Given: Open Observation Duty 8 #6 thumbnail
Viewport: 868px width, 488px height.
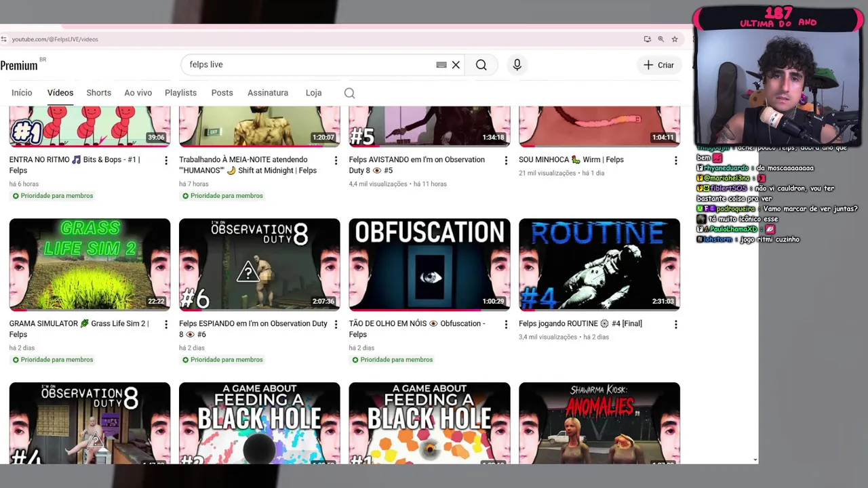Looking at the screenshot, I should [x=260, y=264].
